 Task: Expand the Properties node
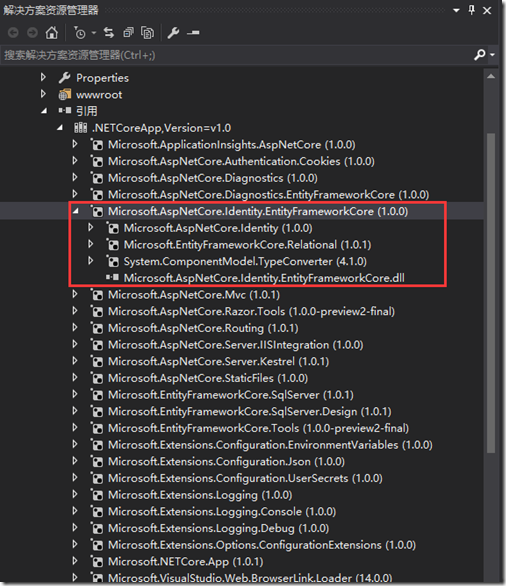(x=43, y=77)
